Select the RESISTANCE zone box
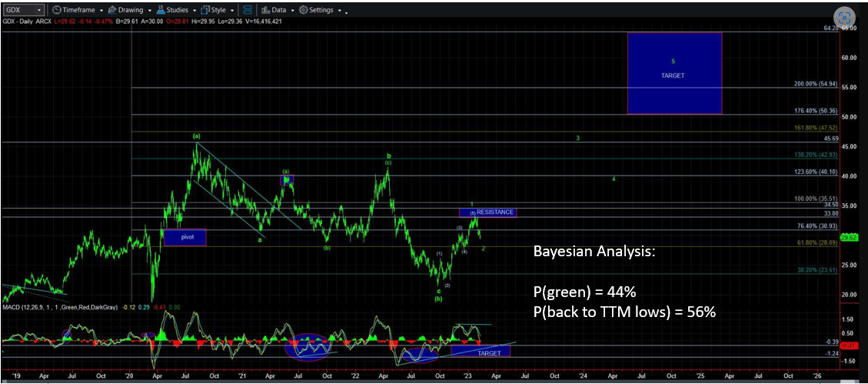Screen dimensions: 868x384 [488, 212]
